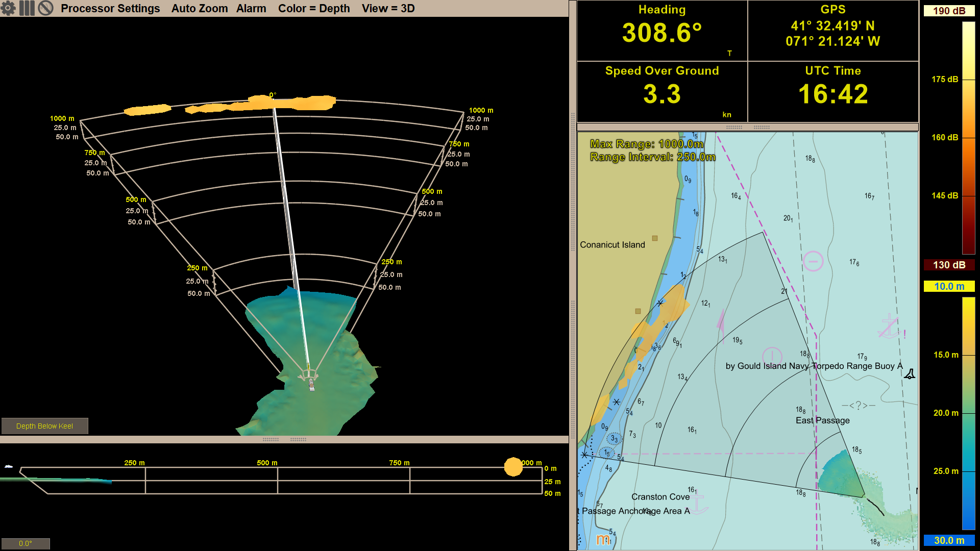Open settings using the gear icon

click(x=9, y=8)
